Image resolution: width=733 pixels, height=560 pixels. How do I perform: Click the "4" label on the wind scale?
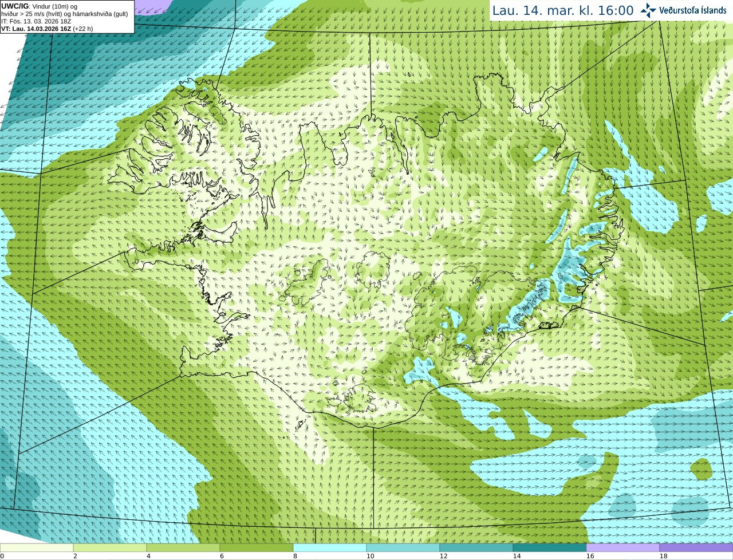click(x=148, y=556)
